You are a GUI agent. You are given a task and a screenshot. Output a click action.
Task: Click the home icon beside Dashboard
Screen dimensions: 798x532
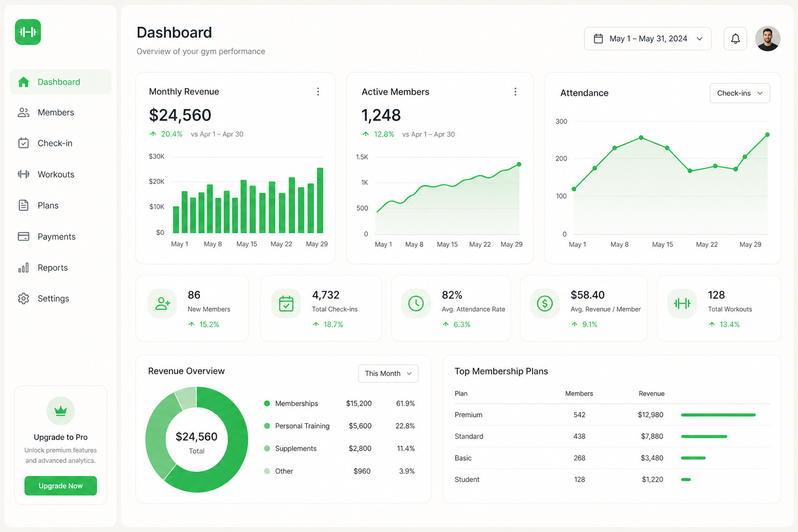click(x=23, y=82)
